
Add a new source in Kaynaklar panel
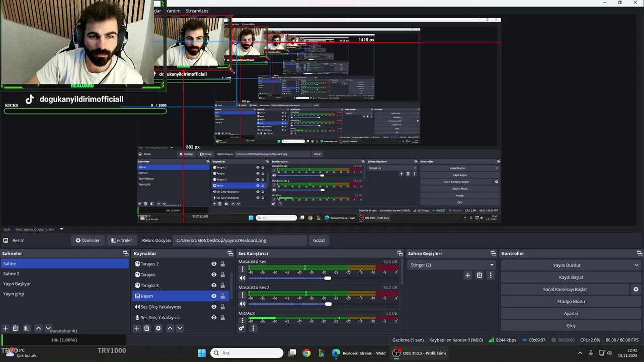pos(137,328)
